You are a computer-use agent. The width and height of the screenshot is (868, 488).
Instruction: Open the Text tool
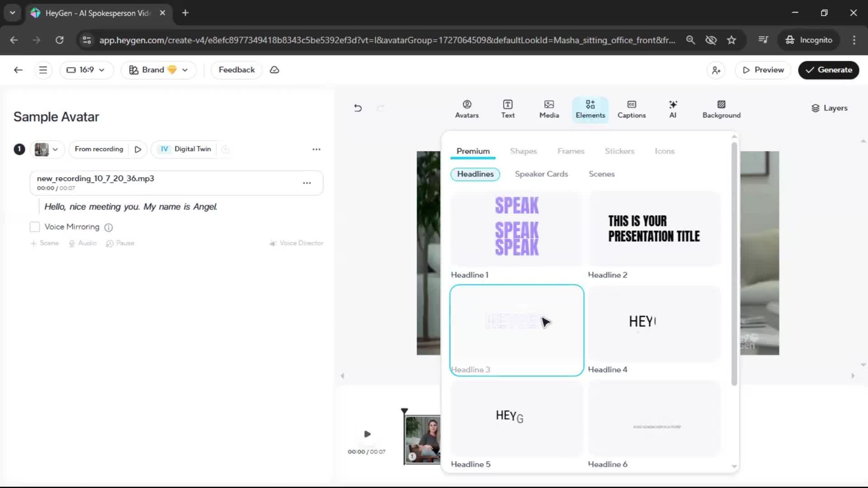[x=508, y=109]
